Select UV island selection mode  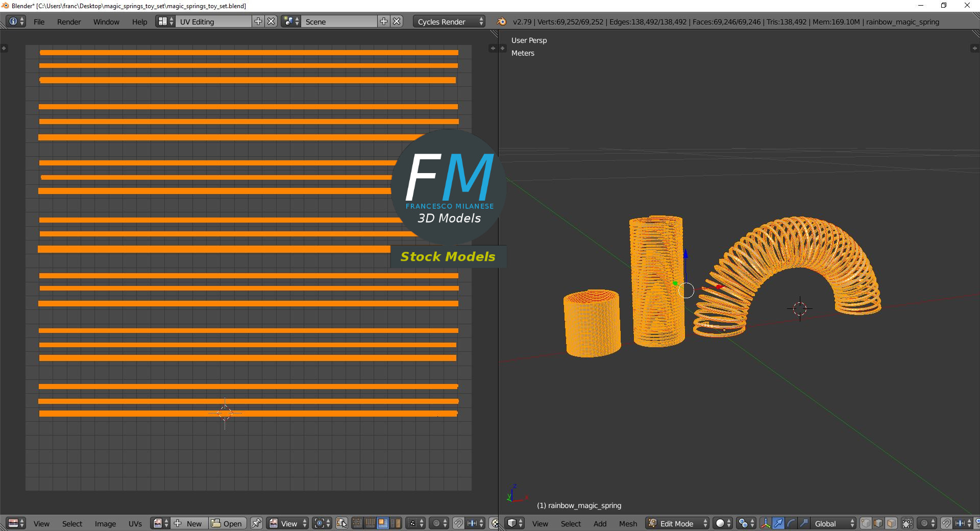click(396, 523)
